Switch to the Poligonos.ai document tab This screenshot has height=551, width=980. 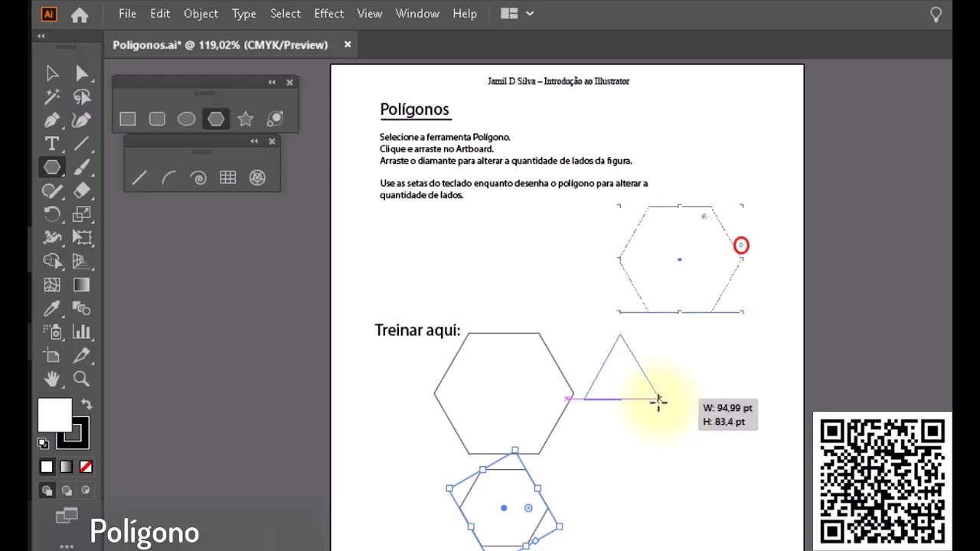[220, 45]
